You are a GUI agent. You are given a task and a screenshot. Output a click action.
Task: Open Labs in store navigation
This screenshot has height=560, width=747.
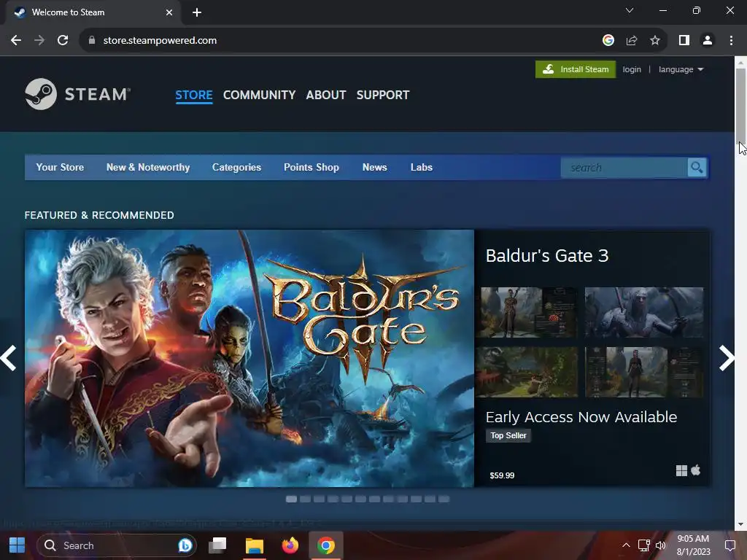pos(421,167)
